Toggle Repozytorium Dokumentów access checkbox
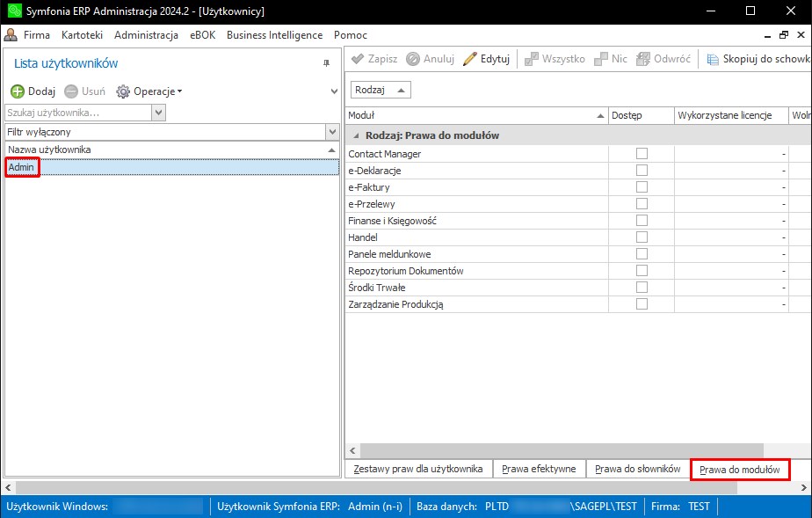 (642, 270)
